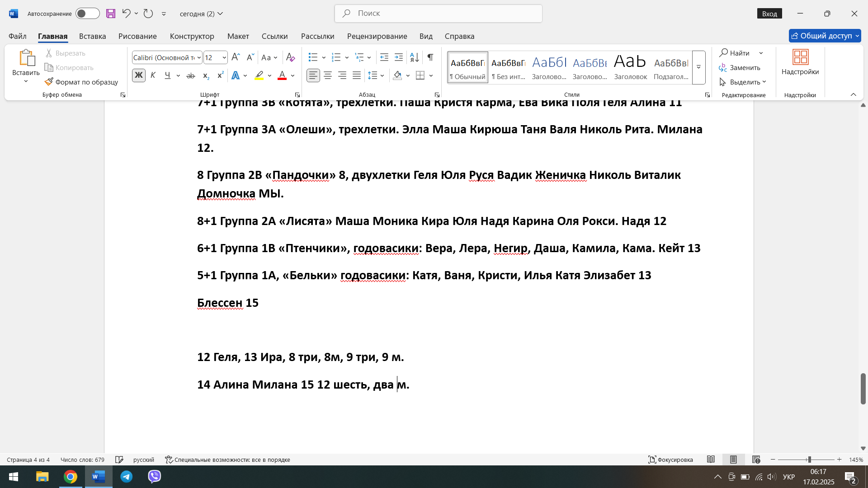Toggle numbered list

(336, 57)
